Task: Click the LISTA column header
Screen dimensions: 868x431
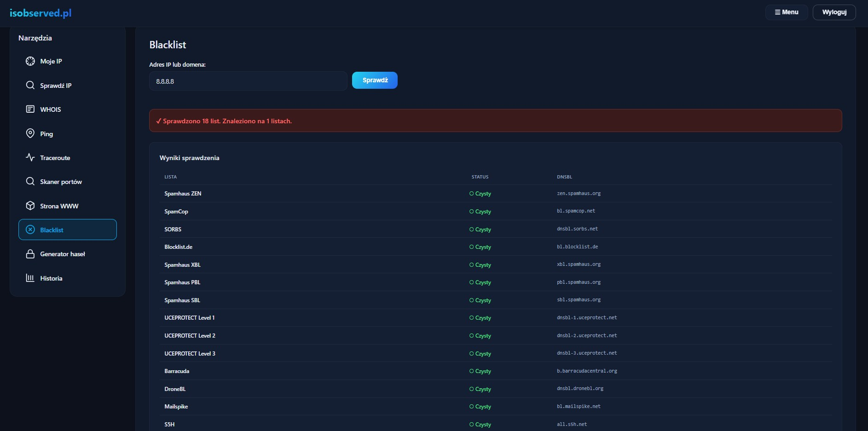Action: pos(171,177)
